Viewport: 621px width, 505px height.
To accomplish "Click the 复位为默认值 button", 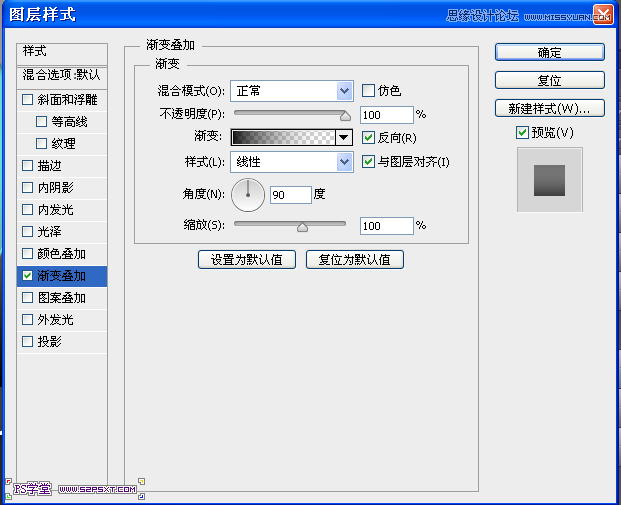I will point(355,260).
